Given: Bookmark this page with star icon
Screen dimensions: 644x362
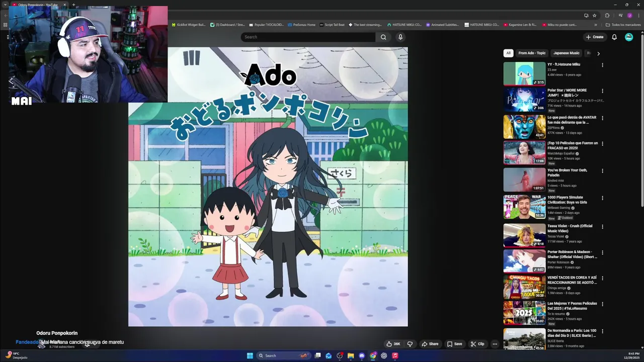Looking at the screenshot, I should click(x=594, y=16).
